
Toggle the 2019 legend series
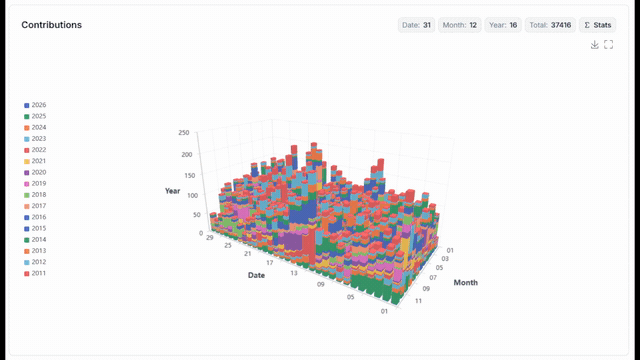pos(35,184)
